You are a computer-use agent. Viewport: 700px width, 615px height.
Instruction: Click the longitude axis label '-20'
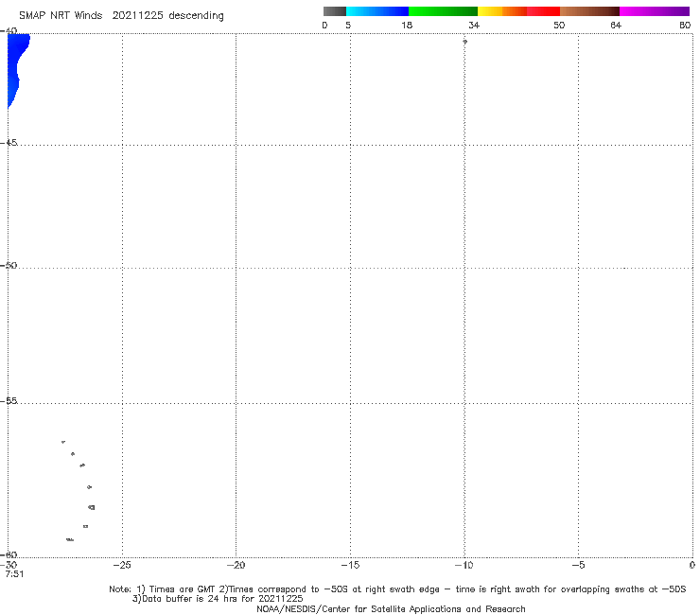[236, 565]
